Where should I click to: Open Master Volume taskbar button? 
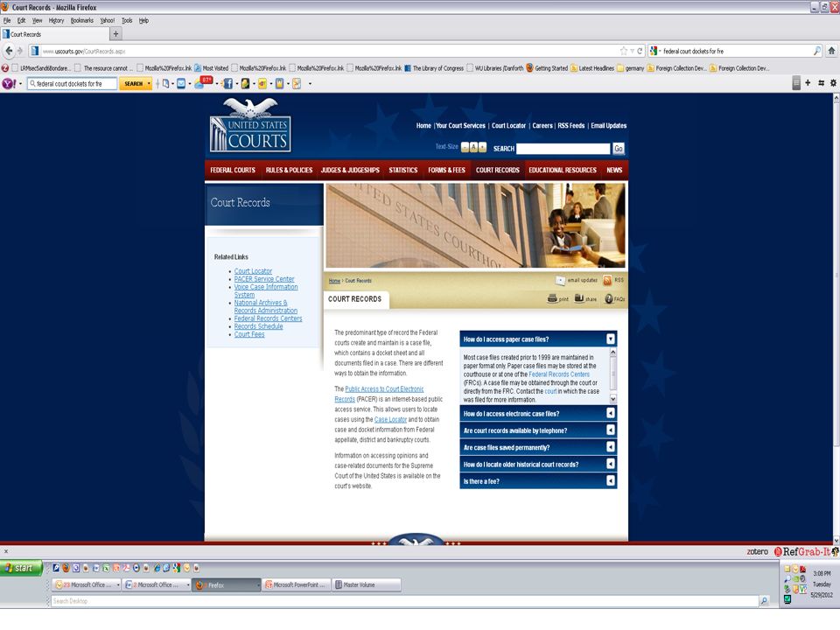[366, 585]
